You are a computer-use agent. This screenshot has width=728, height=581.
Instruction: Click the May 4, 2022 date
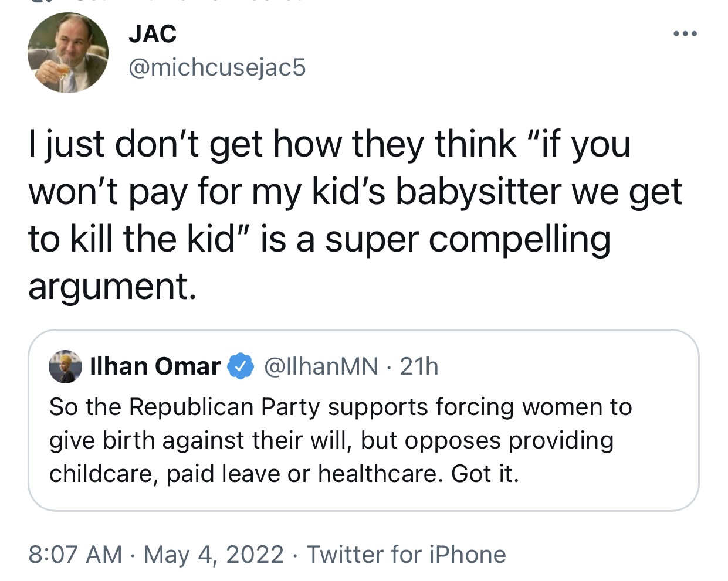[214, 555]
